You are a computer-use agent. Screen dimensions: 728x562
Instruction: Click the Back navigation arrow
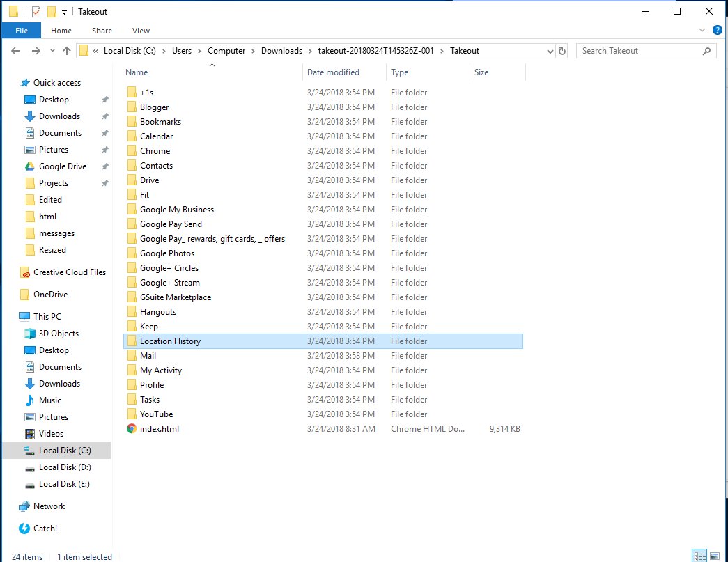point(15,51)
